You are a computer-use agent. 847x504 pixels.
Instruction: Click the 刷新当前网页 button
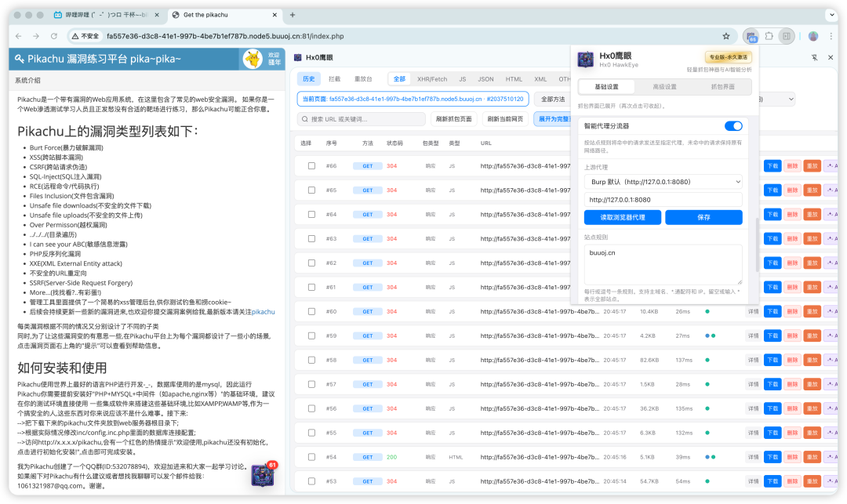505,119
